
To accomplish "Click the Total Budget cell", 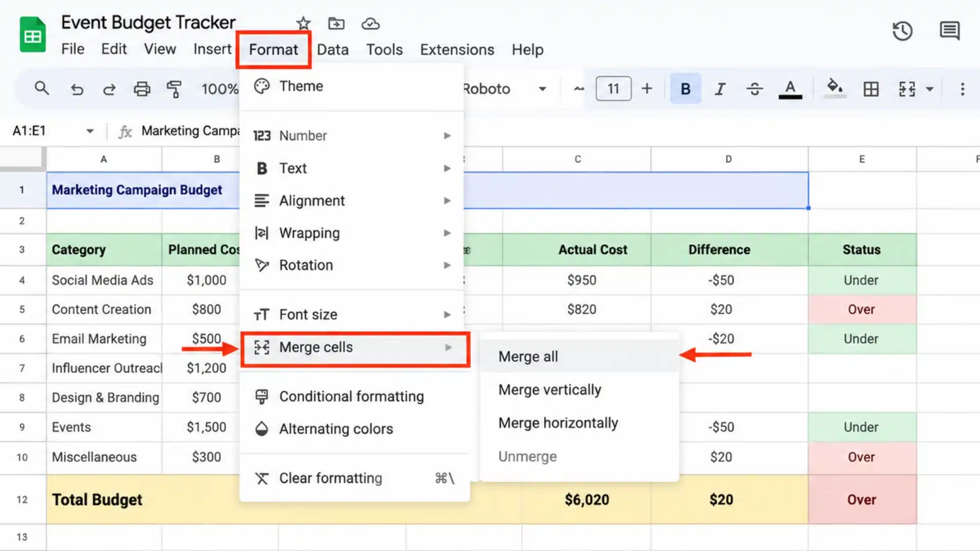I will (x=143, y=499).
